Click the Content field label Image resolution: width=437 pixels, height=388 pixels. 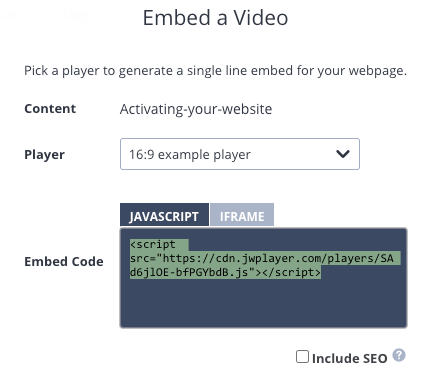(50, 109)
